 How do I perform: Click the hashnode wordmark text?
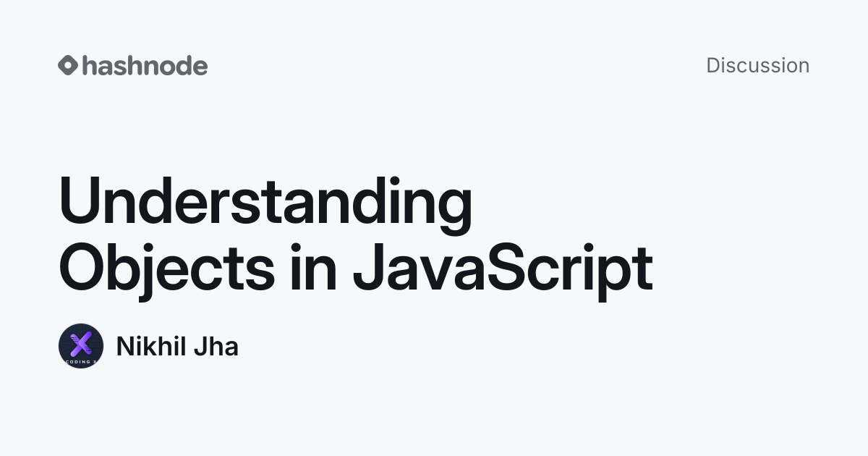145,65
